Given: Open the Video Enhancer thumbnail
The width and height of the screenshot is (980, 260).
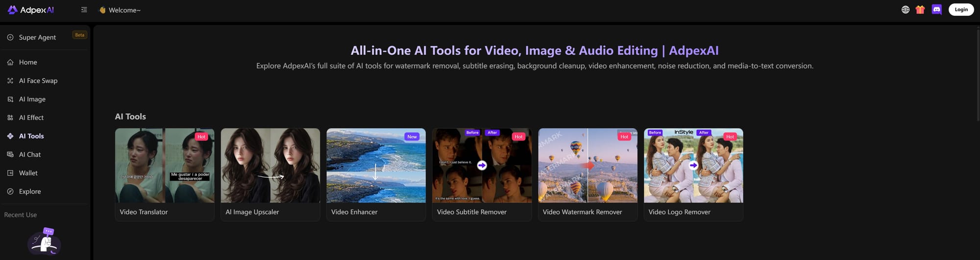Looking at the screenshot, I should [x=376, y=165].
